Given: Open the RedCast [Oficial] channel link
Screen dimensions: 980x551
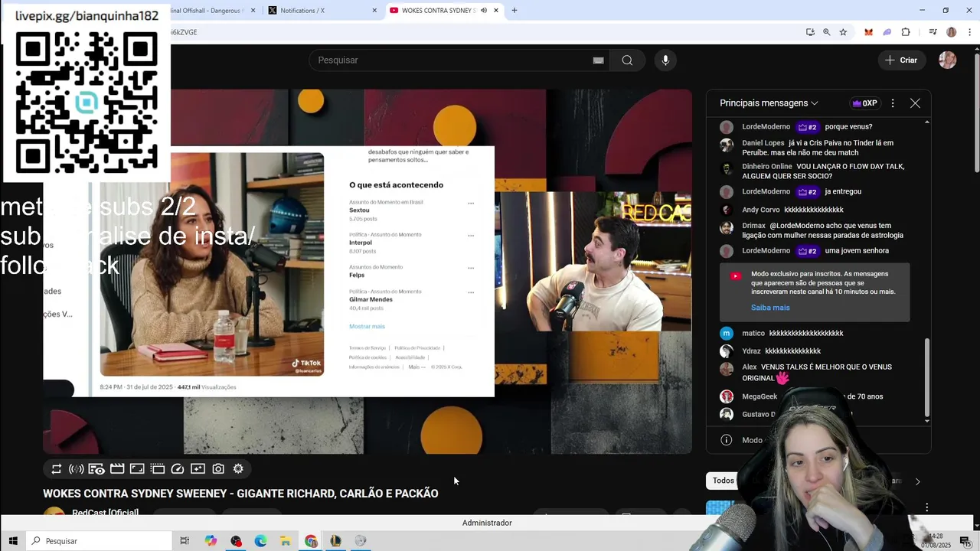Looking at the screenshot, I should (x=105, y=513).
